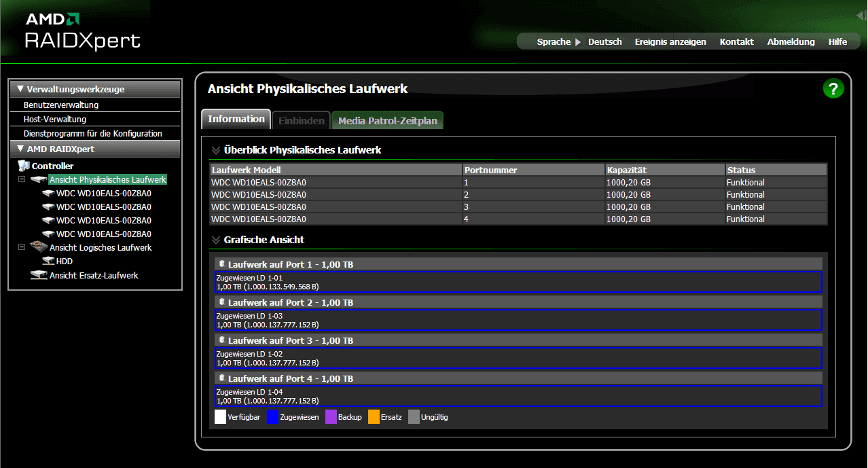Click the blue Zugewiesen legend swatch
Viewport: 868px width, 468px height.
[x=273, y=416]
